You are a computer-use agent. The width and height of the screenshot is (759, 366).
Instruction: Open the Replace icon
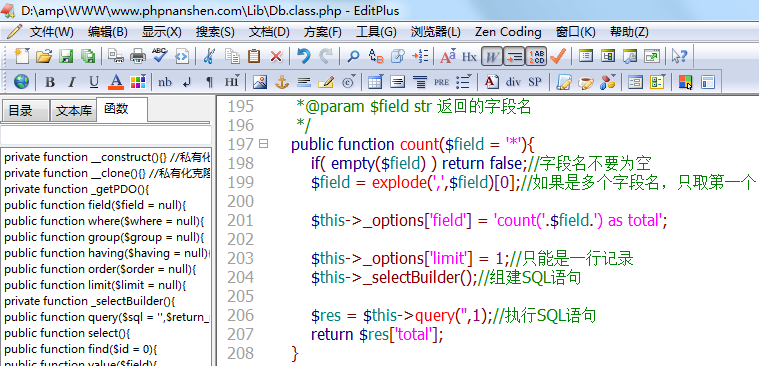coord(376,56)
